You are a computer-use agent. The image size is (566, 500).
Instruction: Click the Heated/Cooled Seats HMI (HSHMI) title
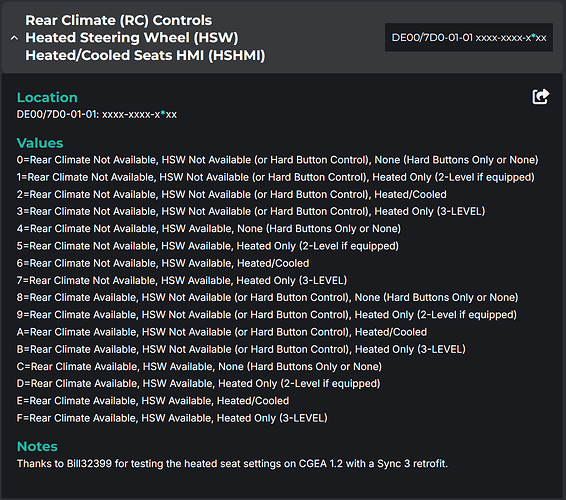pos(145,55)
